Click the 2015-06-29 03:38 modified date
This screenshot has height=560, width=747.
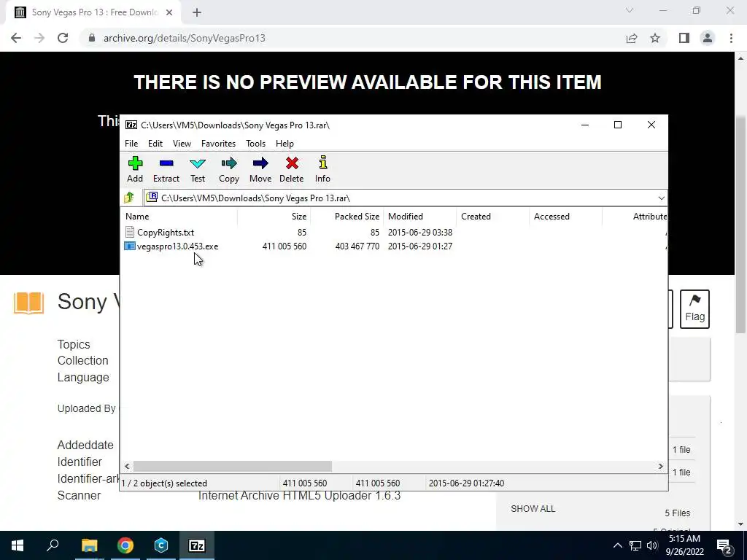click(x=420, y=233)
